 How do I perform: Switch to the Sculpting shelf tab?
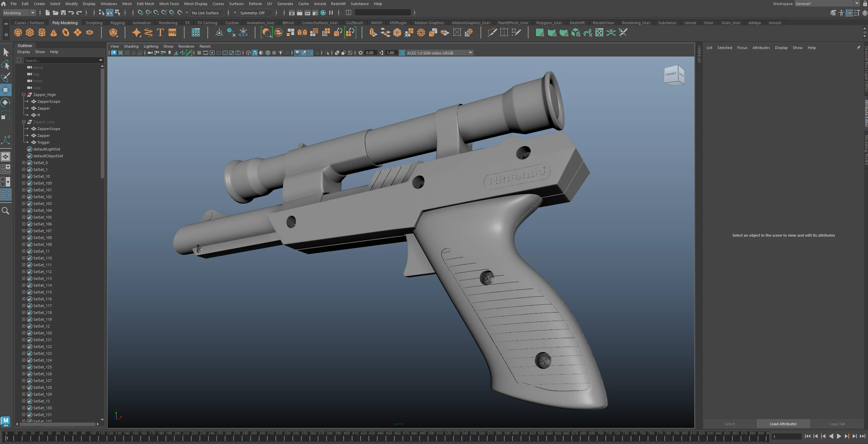coord(94,23)
